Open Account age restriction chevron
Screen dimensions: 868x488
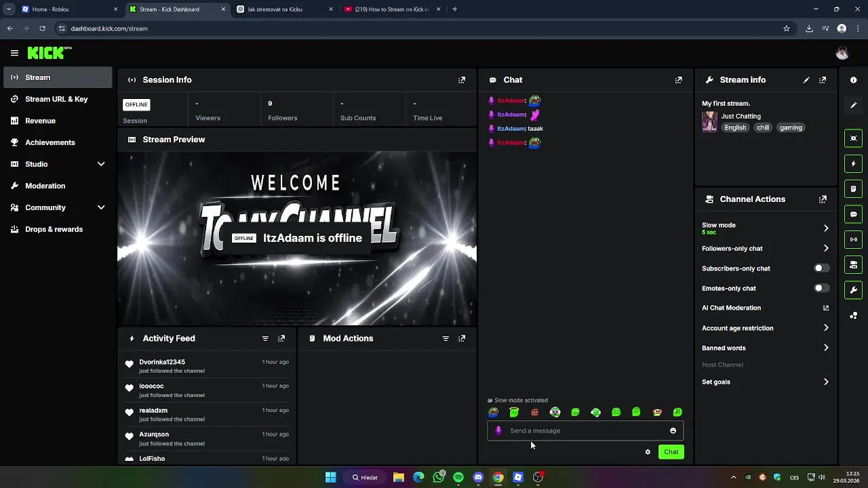(826, 328)
